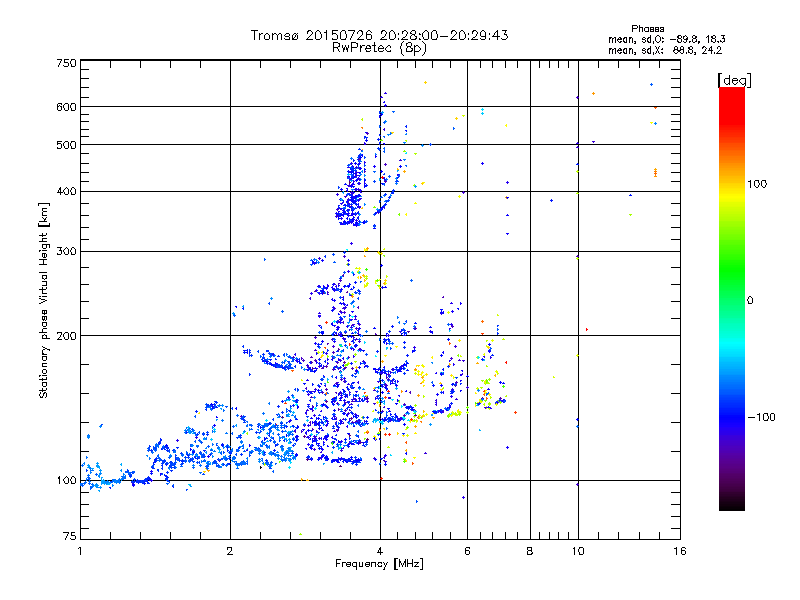This screenshot has height=600, width=800.
Task: Click the x-axis tick label '8'
Action: (x=530, y=551)
